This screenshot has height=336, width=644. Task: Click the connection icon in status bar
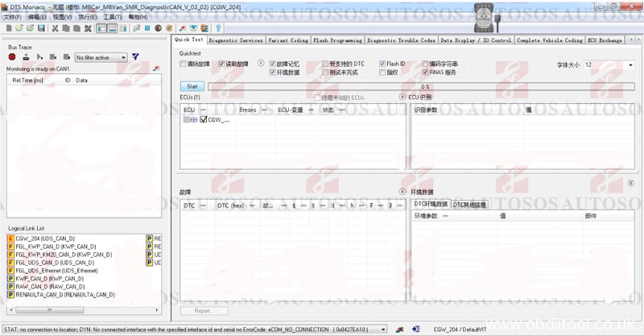(399, 330)
